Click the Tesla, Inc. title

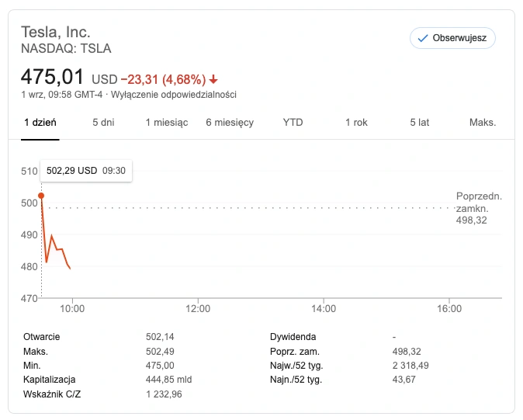click(56, 33)
